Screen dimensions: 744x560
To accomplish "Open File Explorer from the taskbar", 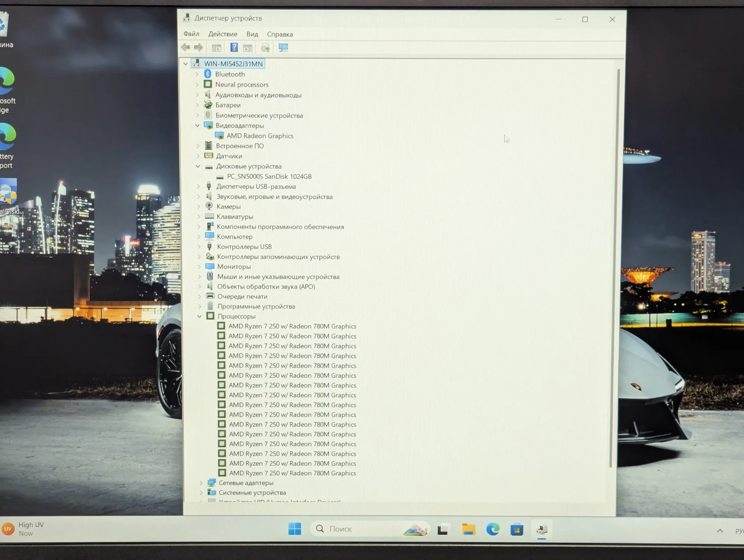I will (x=469, y=529).
